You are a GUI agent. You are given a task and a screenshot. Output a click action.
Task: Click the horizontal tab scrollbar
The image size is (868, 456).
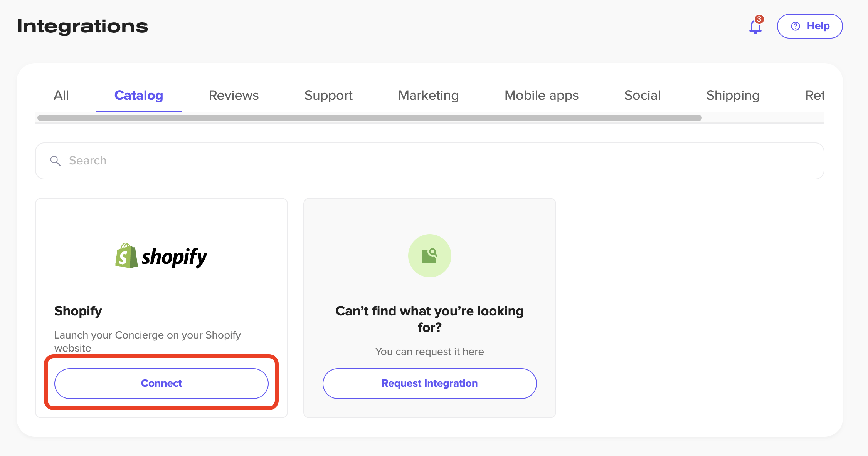369,118
